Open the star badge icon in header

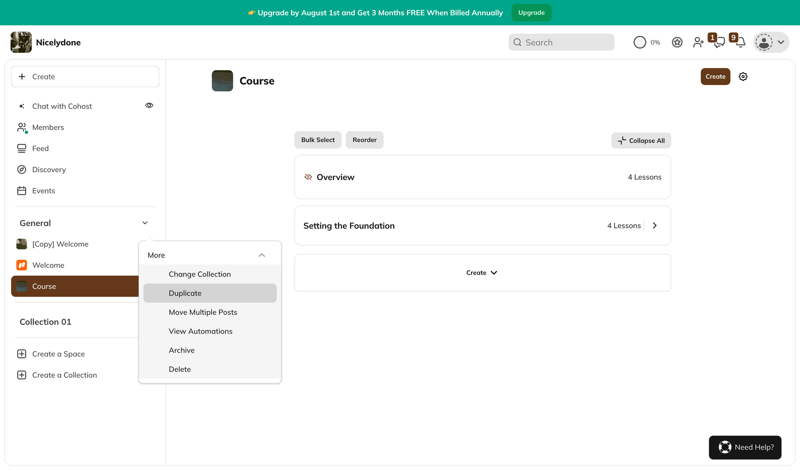(677, 42)
